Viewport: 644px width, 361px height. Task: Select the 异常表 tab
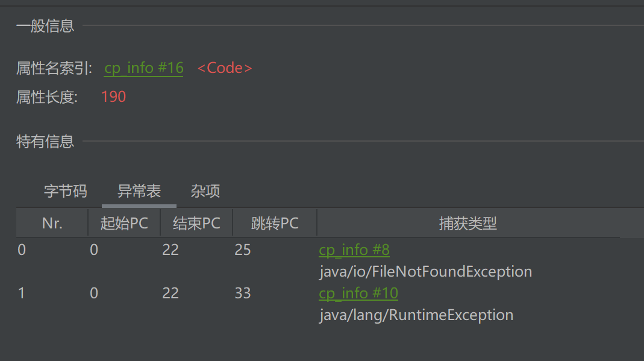click(139, 192)
